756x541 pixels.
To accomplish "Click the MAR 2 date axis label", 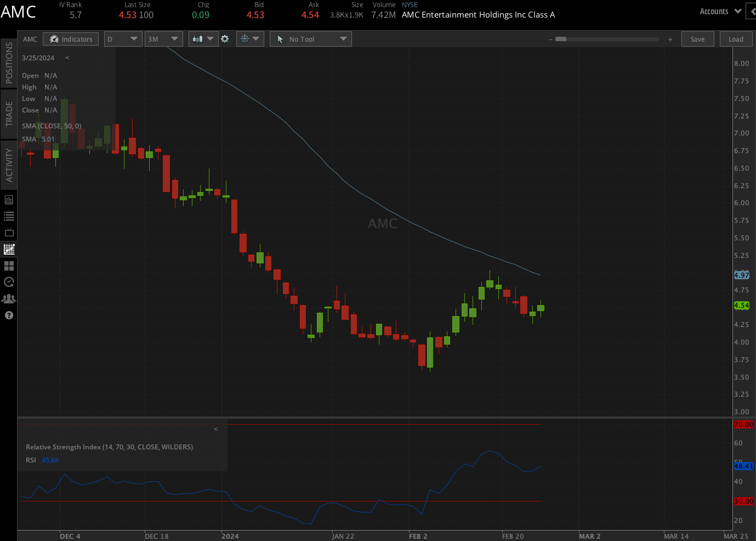I will click(x=590, y=536).
